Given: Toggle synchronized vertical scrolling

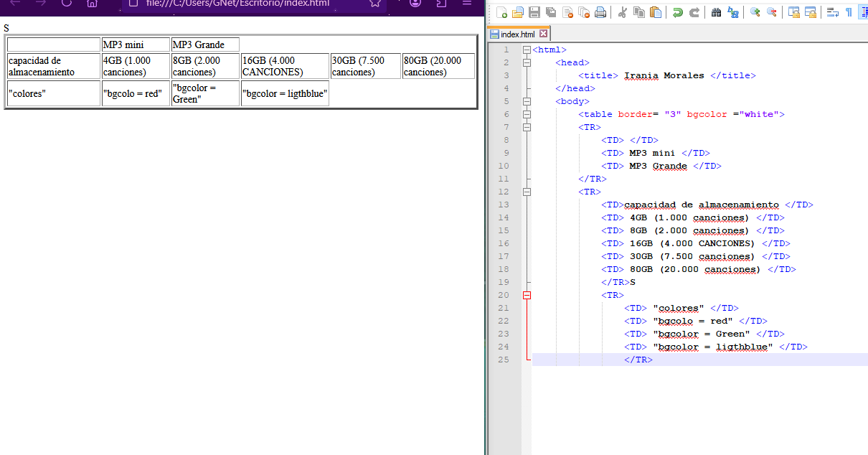Looking at the screenshot, I should pyautogui.click(x=793, y=12).
